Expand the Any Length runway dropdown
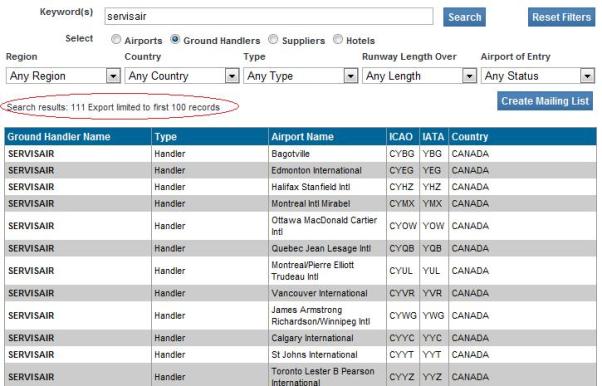This screenshot has height=386, width=602. click(x=419, y=76)
